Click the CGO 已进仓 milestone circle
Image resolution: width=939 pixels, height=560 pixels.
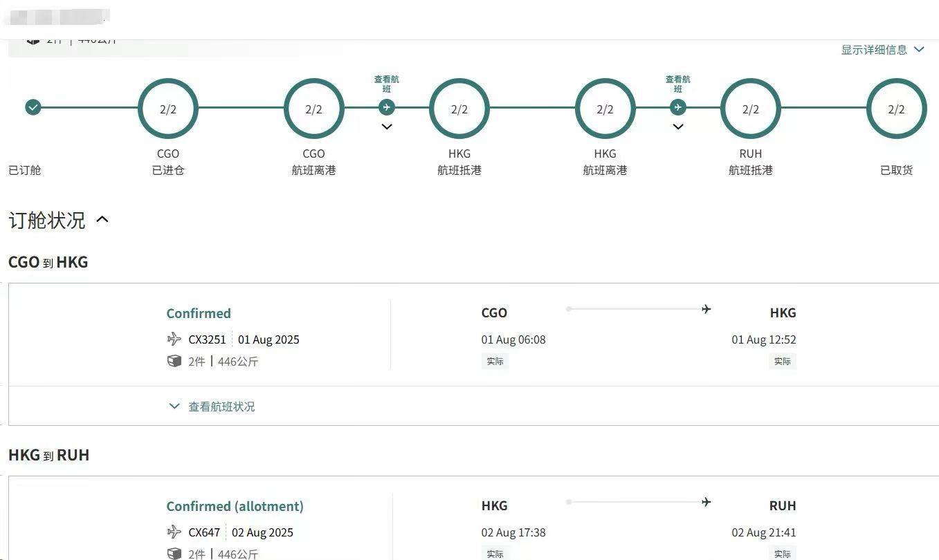168,109
